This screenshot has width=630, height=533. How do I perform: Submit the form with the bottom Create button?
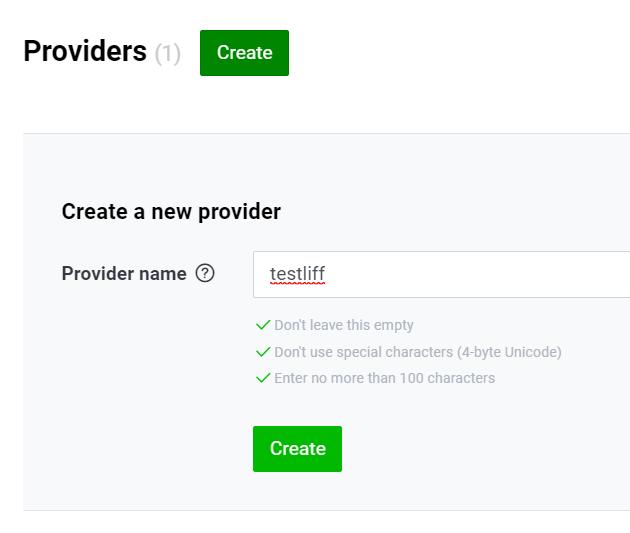point(297,449)
